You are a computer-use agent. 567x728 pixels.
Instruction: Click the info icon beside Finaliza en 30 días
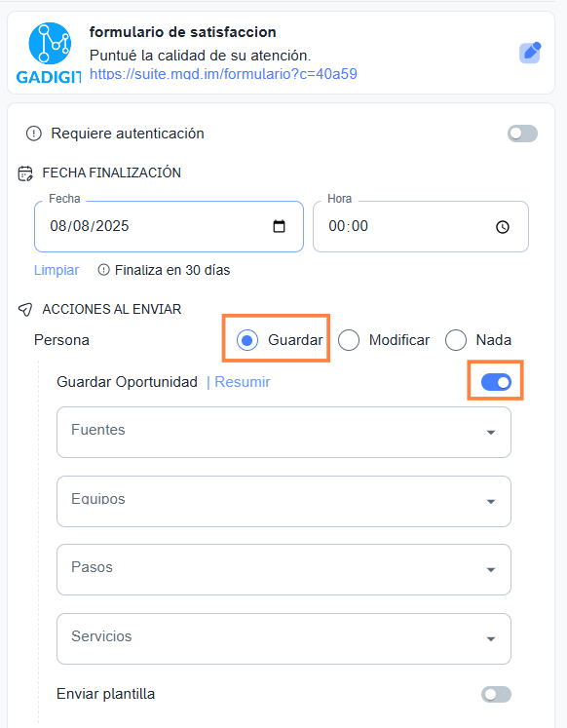[x=104, y=270]
